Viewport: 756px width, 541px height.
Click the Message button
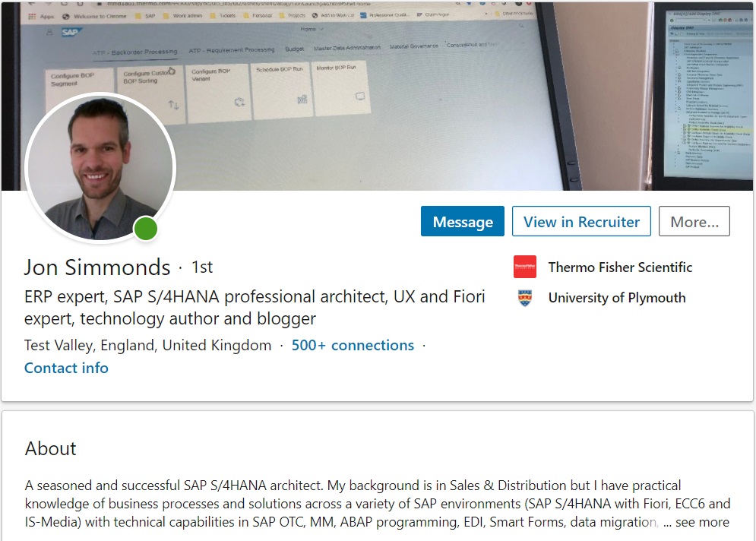[x=463, y=222]
